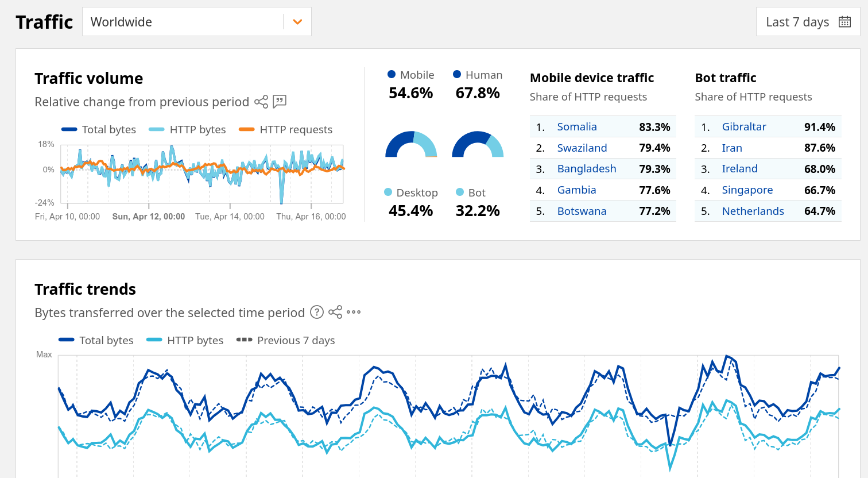Select Singapore bot traffic link
This screenshot has width=868, height=478.
[x=747, y=190]
